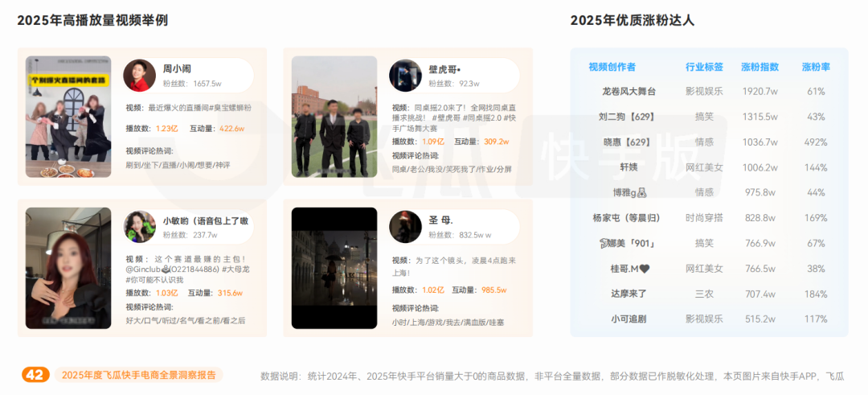868x395 pixels.
Task: Click 周小闹's profile avatar
Action: coord(140,75)
